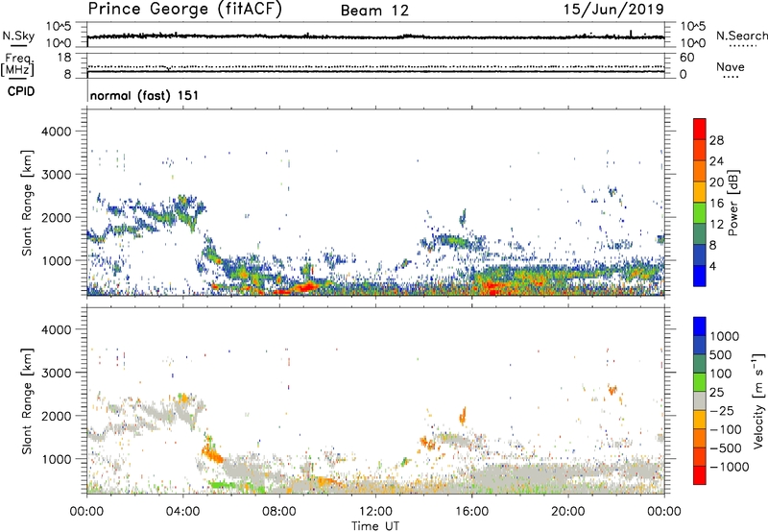Click the '04:00' time axis tick label

[182, 512]
